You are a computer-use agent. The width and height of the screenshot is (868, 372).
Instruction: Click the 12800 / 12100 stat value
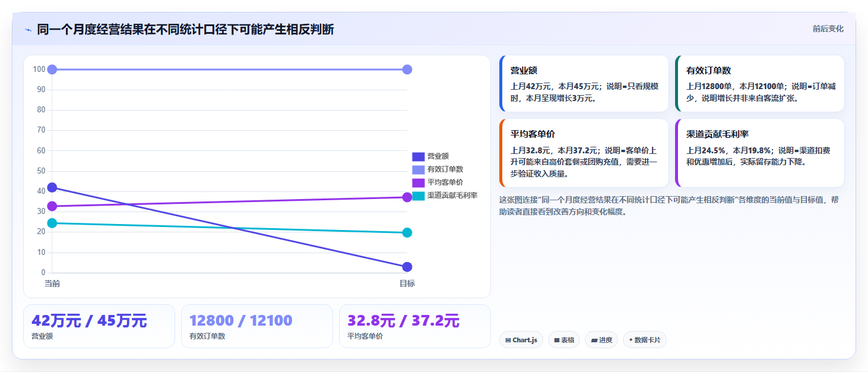241,321
